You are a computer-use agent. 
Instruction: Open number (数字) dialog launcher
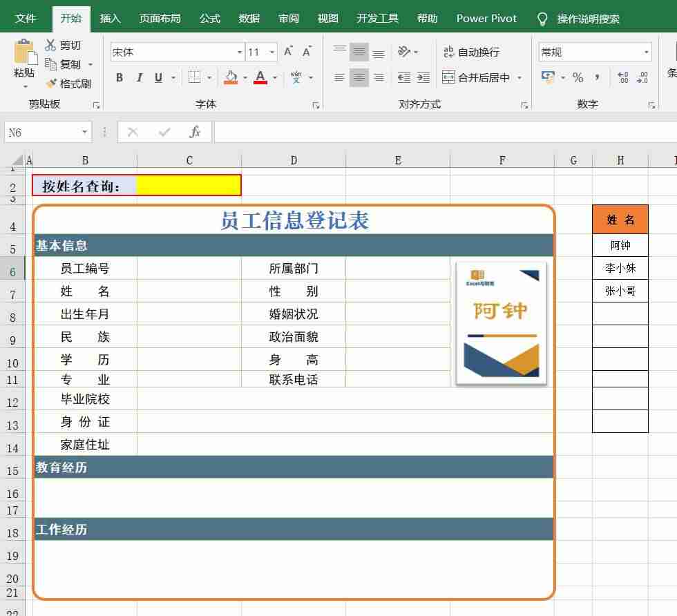[x=651, y=106]
